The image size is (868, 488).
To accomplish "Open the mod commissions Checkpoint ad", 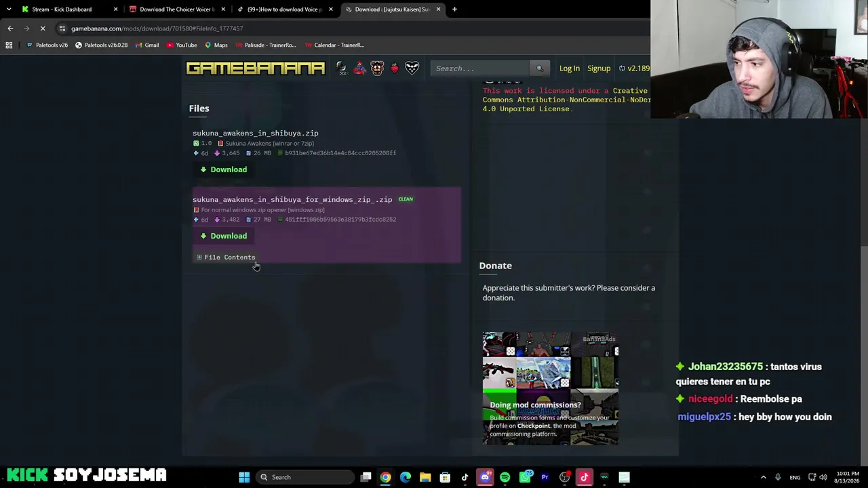I will tap(550, 388).
